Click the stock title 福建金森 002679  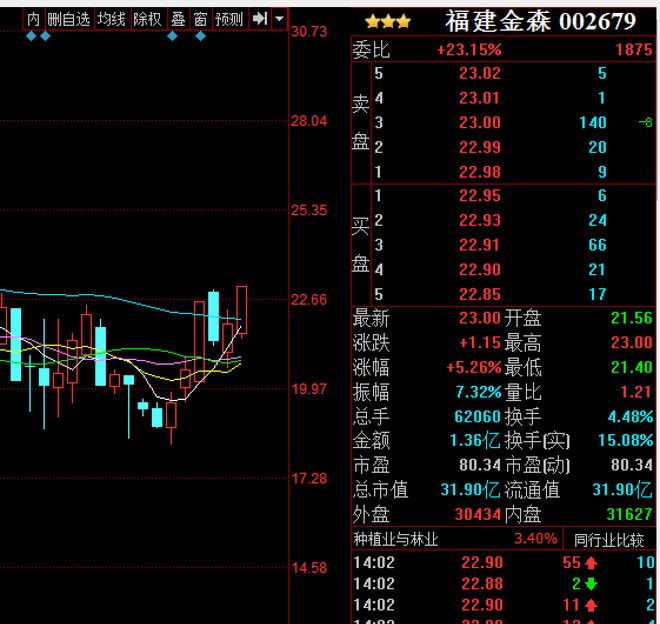coord(541,21)
